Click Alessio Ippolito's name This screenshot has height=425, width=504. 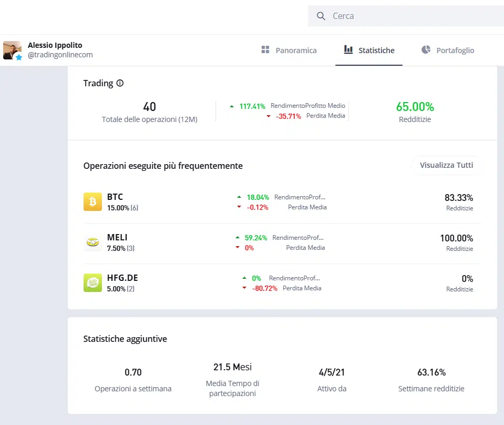point(55,45)
